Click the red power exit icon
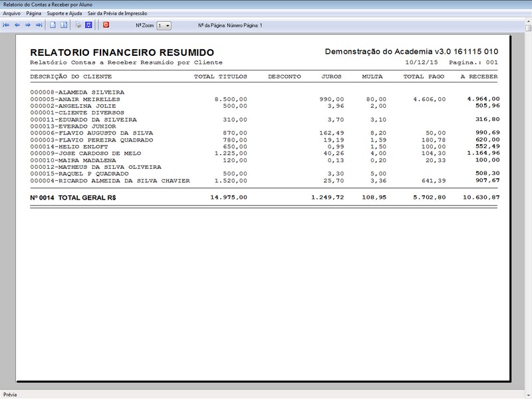This screenshot has height=399, width=532. pyautogui.click(x=106, y=25)
